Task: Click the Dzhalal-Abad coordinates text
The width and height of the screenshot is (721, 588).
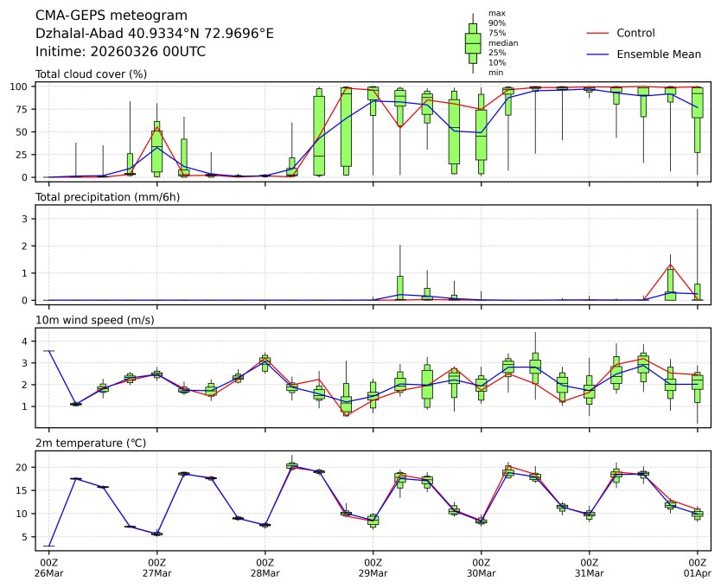Action: 155,34
